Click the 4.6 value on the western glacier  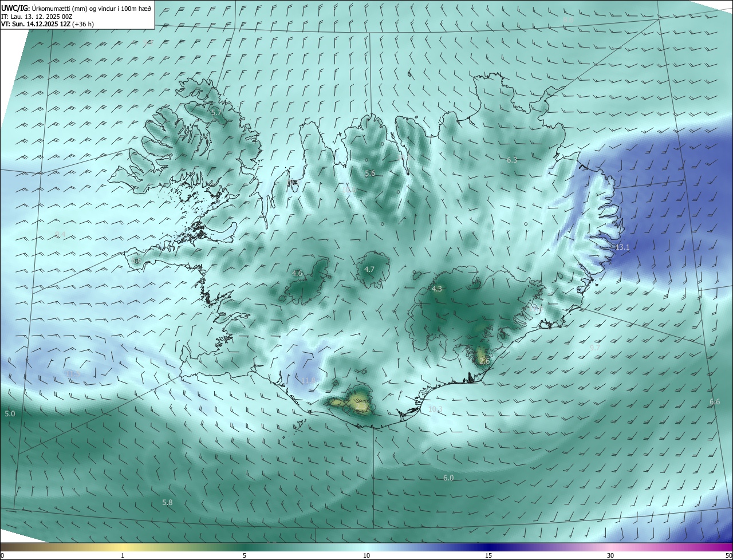297,274
